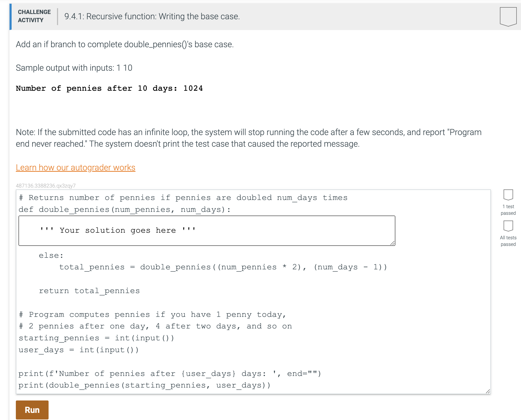
Task: Click the def double_pennies function line
Action: pos(124,209)
